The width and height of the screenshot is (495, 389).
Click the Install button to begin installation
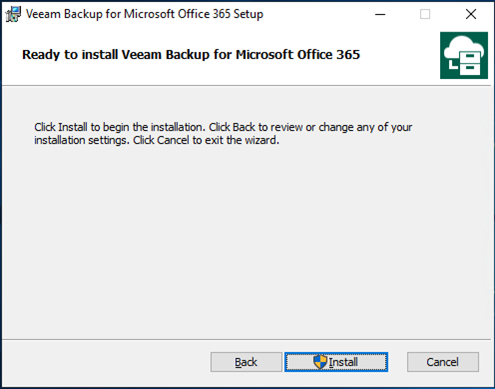coord(336,362)
